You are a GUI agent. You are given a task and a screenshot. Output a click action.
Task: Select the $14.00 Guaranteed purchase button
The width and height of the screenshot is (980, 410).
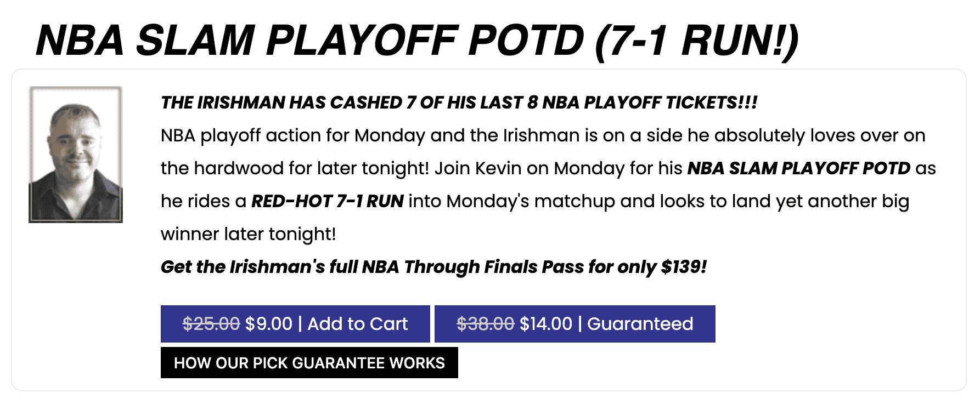[575, 324]
